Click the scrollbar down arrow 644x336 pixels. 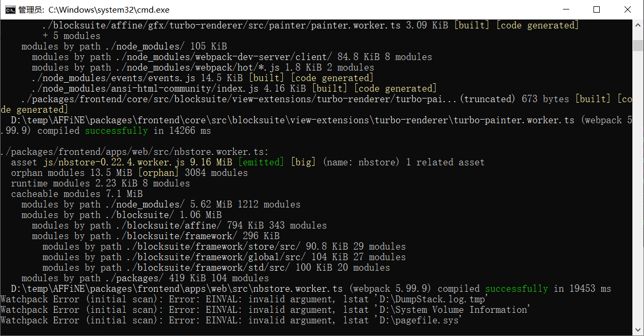click(638, 330)
